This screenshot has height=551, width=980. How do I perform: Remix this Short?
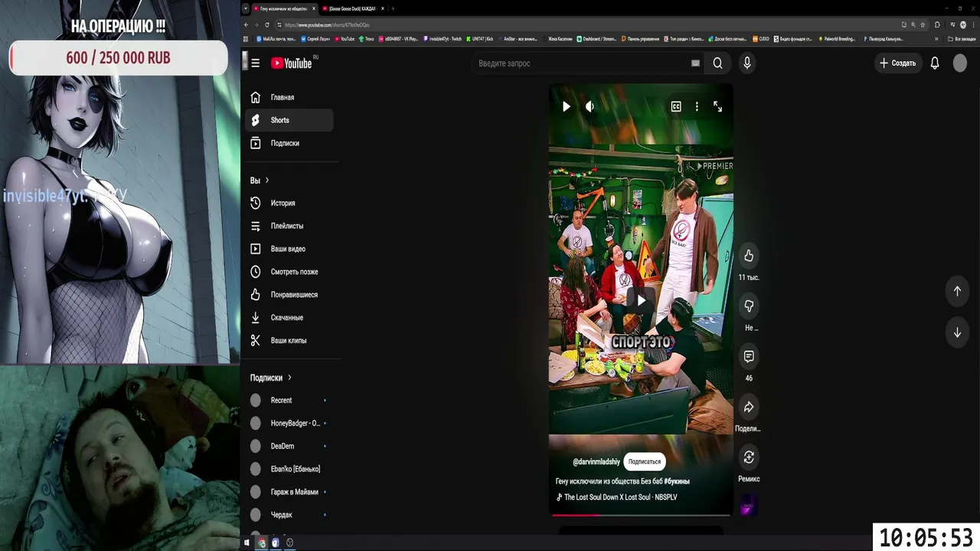click(x=749, y=458)
